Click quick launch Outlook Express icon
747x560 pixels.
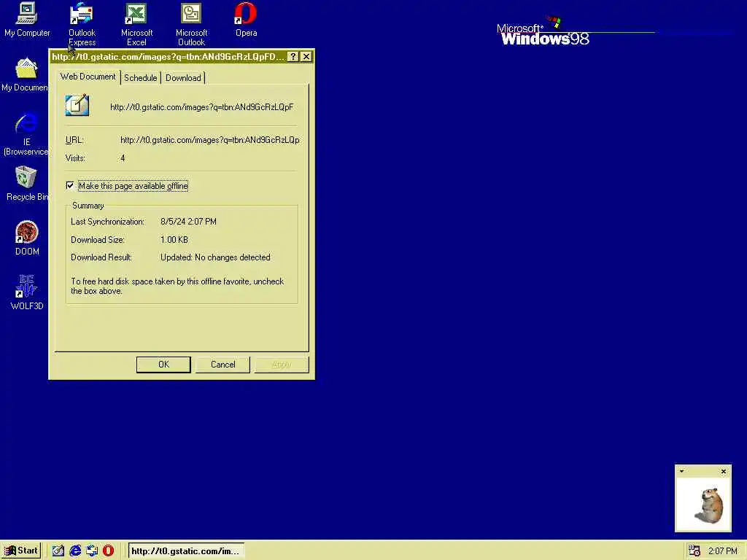tap(92, 551)
